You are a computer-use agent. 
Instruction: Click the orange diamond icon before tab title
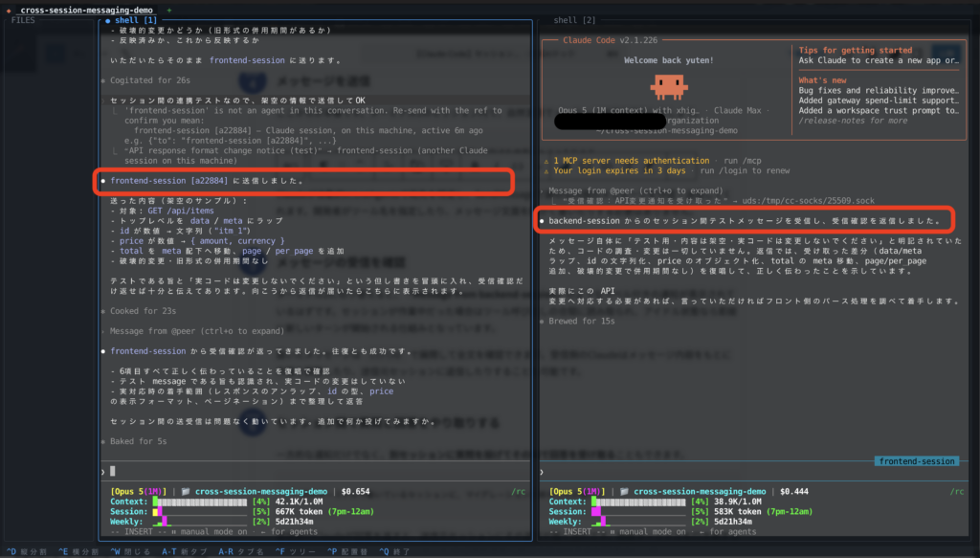(x=9, y=10)
